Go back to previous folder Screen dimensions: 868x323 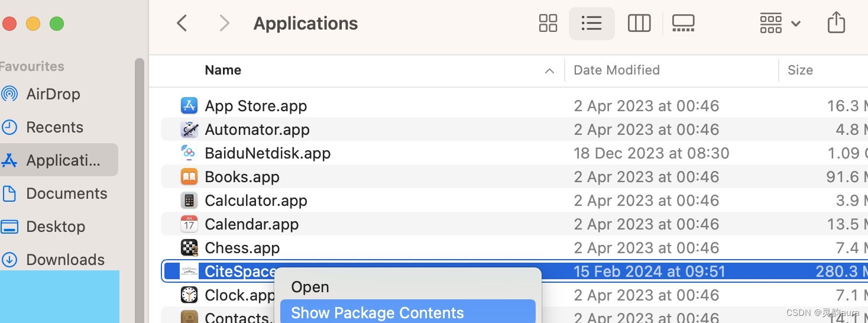click(x=182, y=24)
